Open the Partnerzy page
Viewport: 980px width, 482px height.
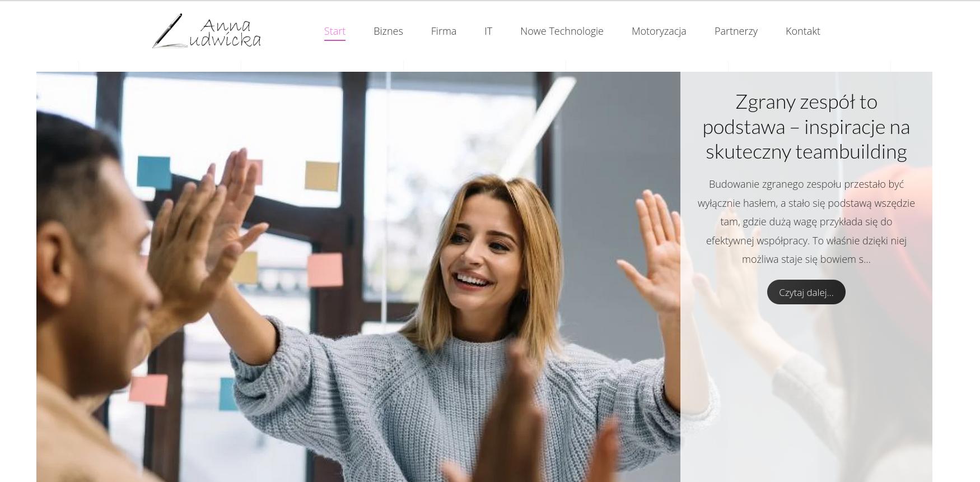pyautogui.click(x=736, y=31)
